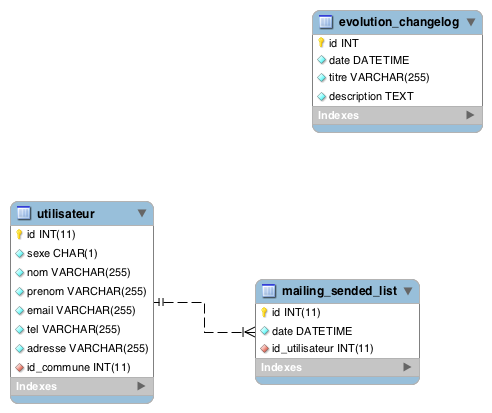Click the primary key icon of utilisateur id

click(19, 234)
